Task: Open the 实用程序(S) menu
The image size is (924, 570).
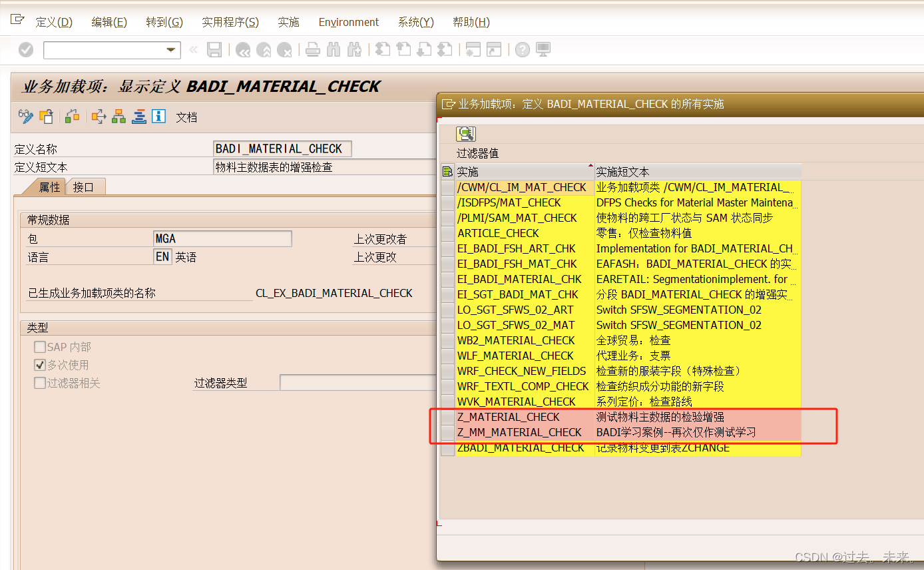Action: (230, 22)
